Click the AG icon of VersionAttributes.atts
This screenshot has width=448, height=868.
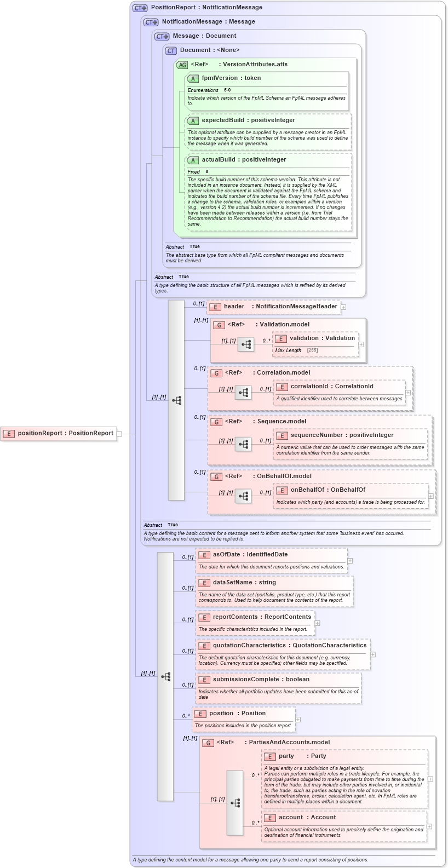tap(182, 65)
